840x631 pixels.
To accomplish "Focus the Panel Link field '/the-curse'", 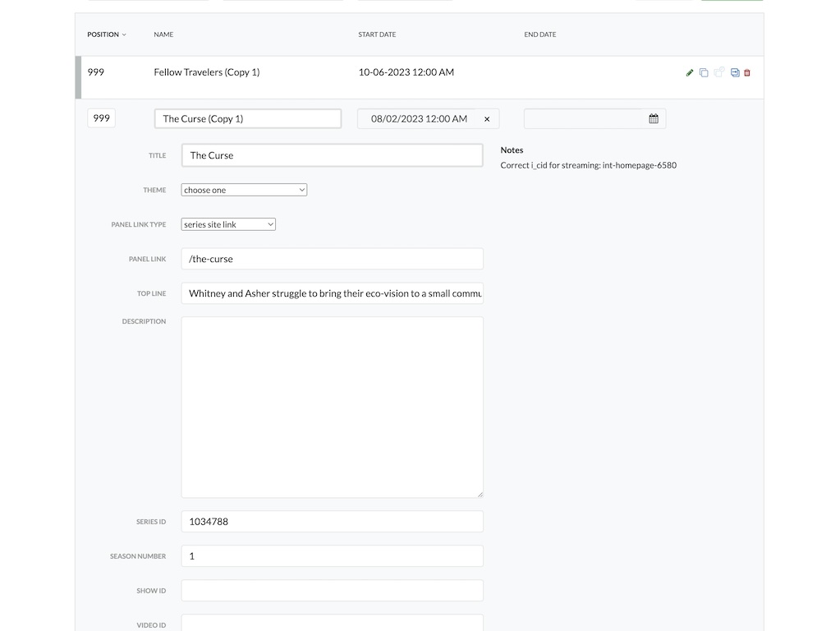I will [333, 259].
